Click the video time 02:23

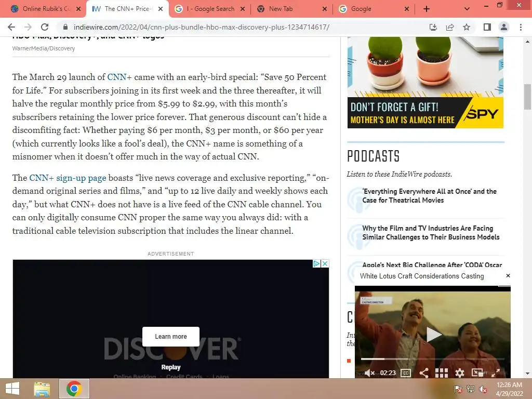(x=388, y=373)
